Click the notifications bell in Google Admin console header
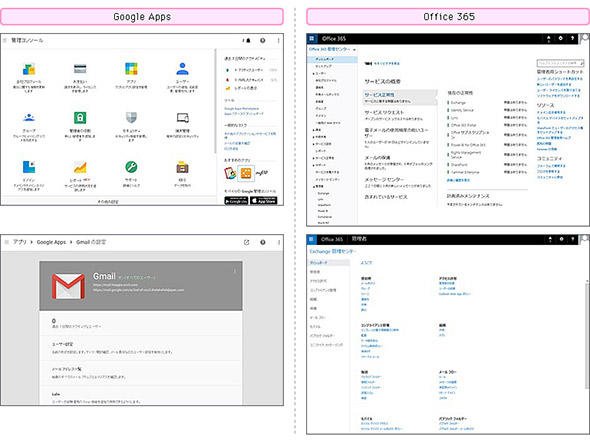Viewport: 590px width, 443px height. [247, 40]
